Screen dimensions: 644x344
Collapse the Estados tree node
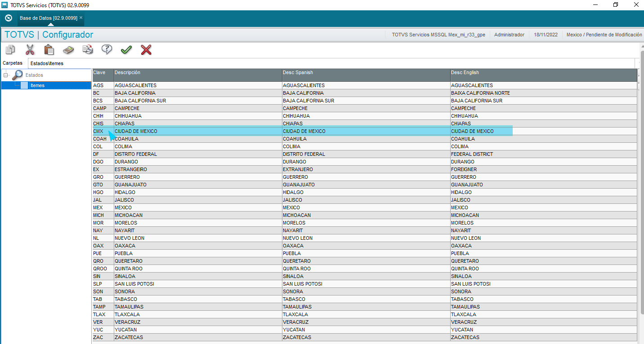[x=6, y=75]
